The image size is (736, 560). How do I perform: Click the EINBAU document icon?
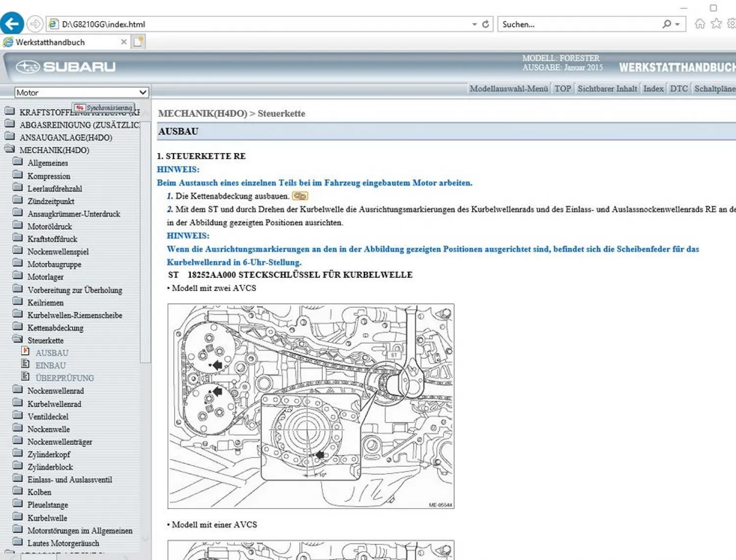tap(26, 364)
